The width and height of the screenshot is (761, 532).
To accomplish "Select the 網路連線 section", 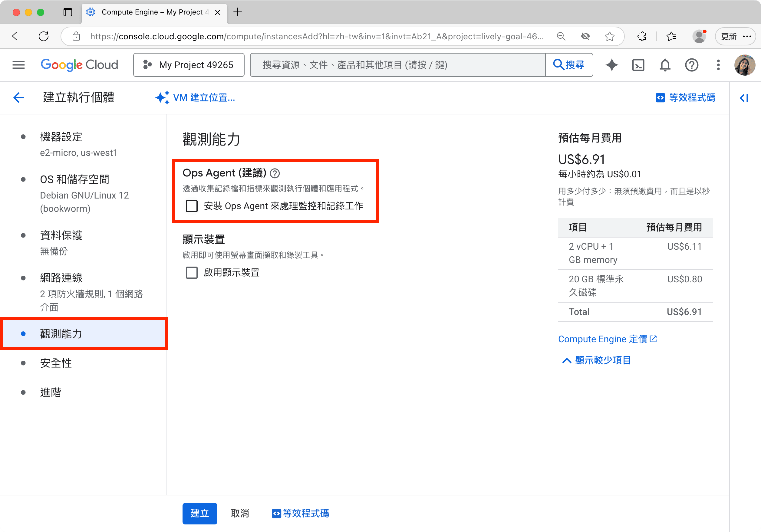I will click(x=83, y=292).
